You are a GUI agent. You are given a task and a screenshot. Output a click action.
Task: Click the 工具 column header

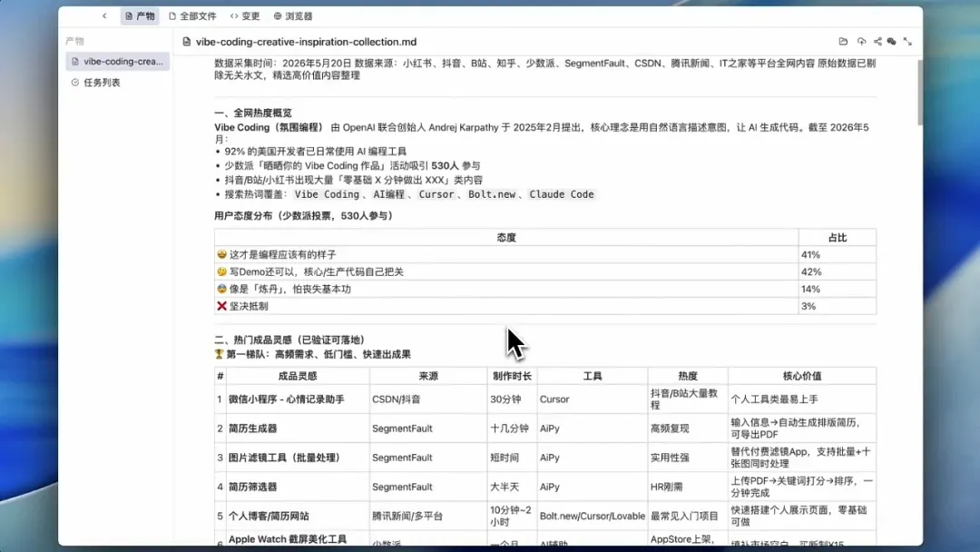(x=593, y=376)
